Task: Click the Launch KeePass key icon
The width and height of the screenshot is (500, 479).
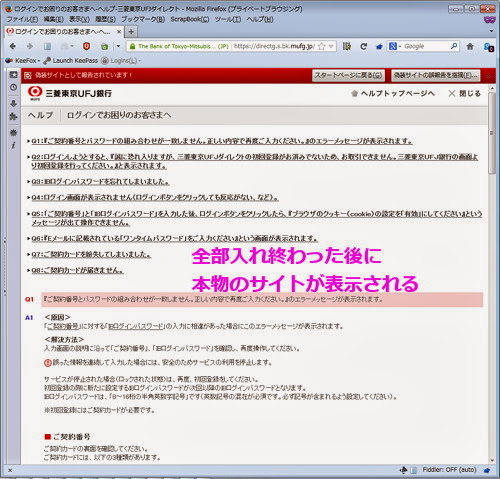Action: [47, 61]
